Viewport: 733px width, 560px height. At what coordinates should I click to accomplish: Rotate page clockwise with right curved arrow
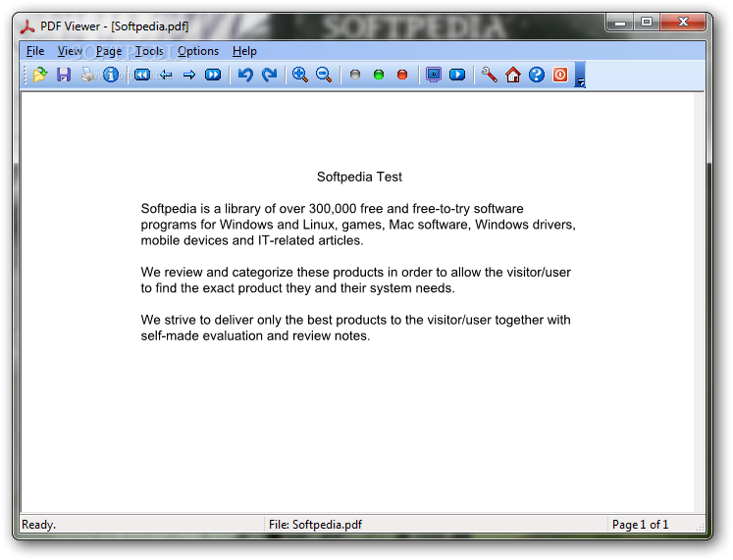(x=269, y=75)
